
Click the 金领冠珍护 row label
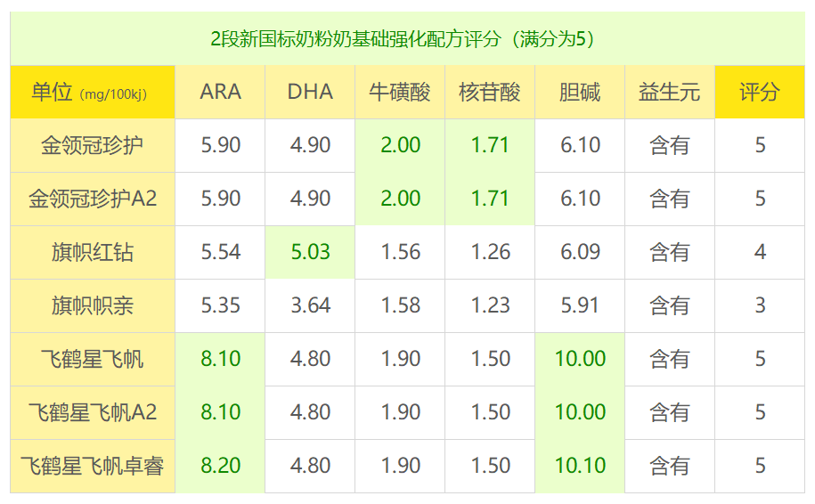[93, 145]
